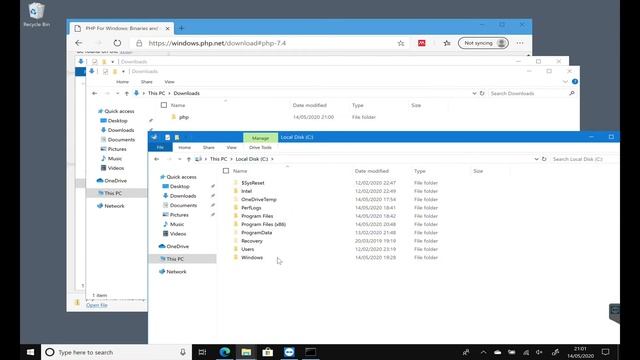This screenshot has height=360, width=640.
Task: Open File tab in Local Disk window
Action: (160, 147)
